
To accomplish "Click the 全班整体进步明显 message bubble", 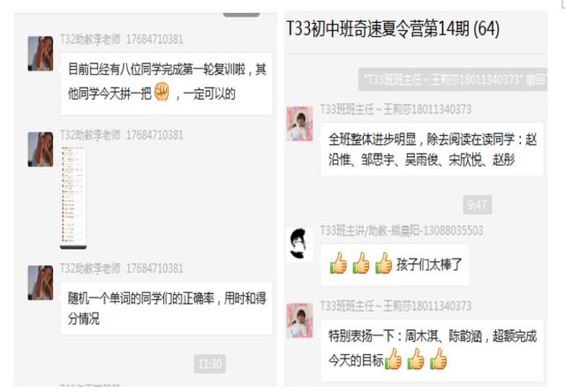I will (432, 149).
